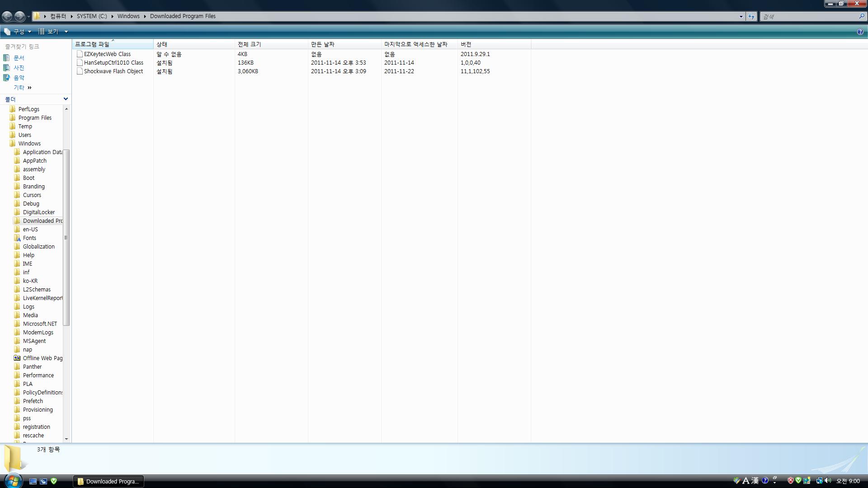Go back with the Back arrow button
Image resolution: width=868 pixels, height=488 pixels.
pos(7,16)
